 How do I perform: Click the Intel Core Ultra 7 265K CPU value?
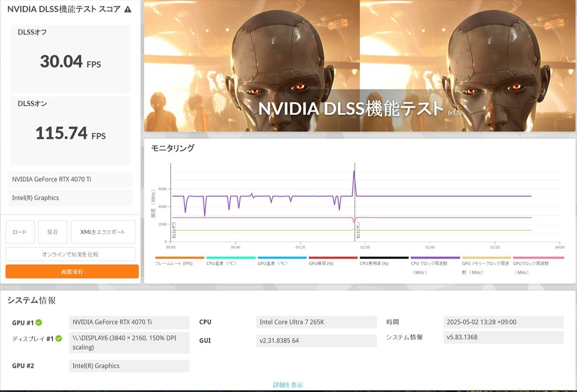coord(316,322)
